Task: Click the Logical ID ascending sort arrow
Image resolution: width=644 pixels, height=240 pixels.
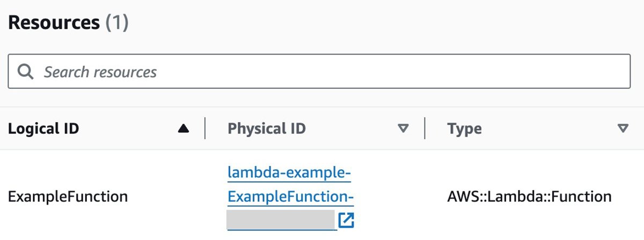Action: pos(184,129)
